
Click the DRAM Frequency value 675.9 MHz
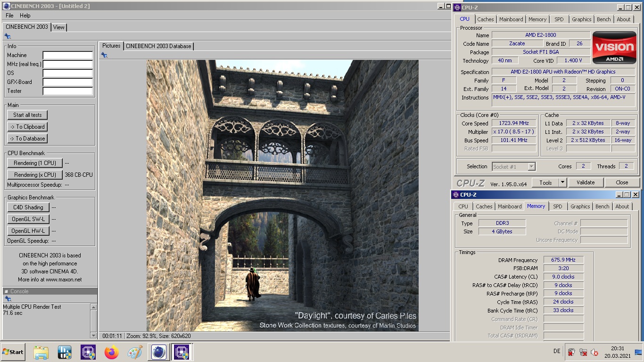click(563, 260)
